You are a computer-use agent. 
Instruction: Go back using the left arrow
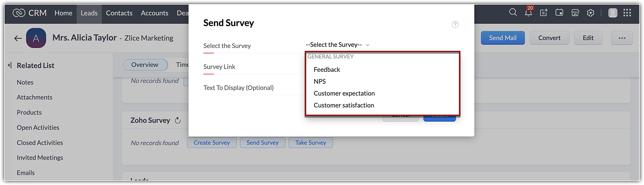18,38
